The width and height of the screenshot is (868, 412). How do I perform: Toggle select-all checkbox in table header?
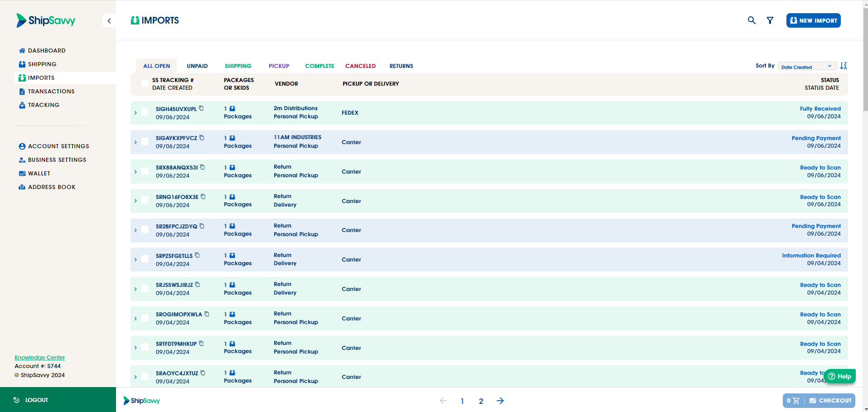[x=145, y=83]
